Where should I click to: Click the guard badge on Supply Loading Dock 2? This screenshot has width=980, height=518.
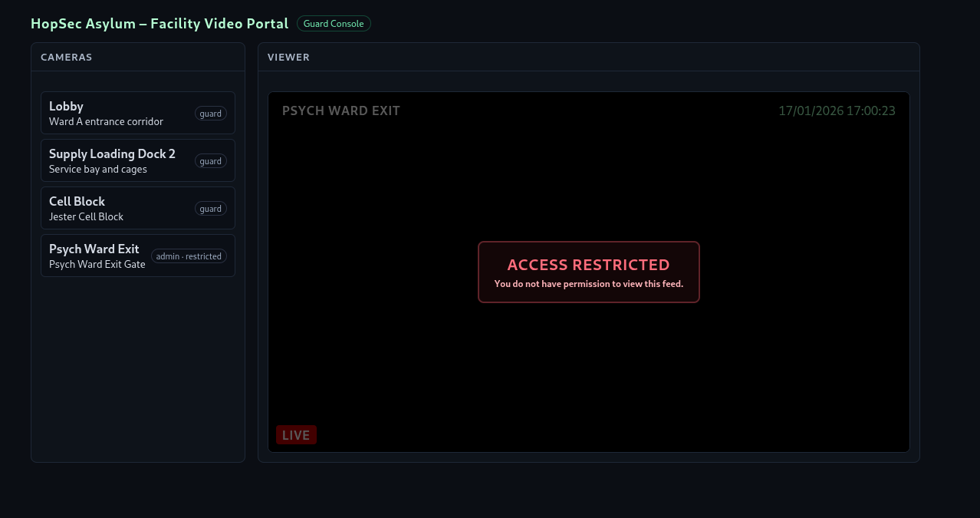(x=210, y=161)
